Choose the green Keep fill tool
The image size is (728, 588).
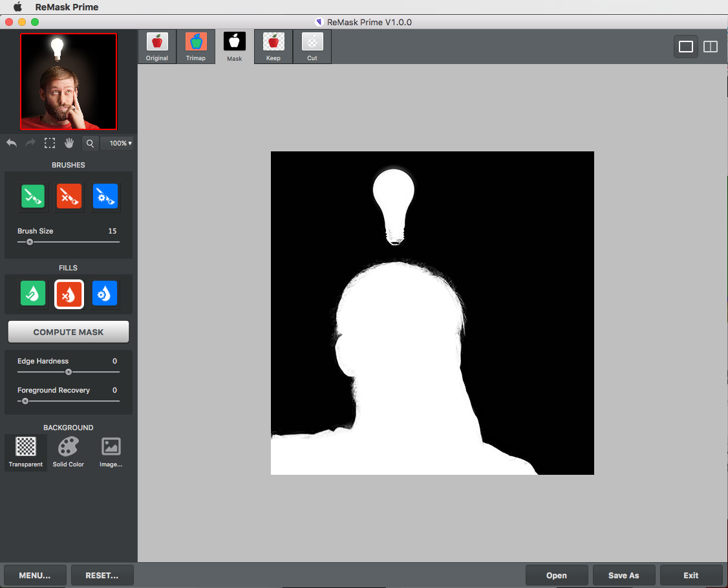coord(32,294)
